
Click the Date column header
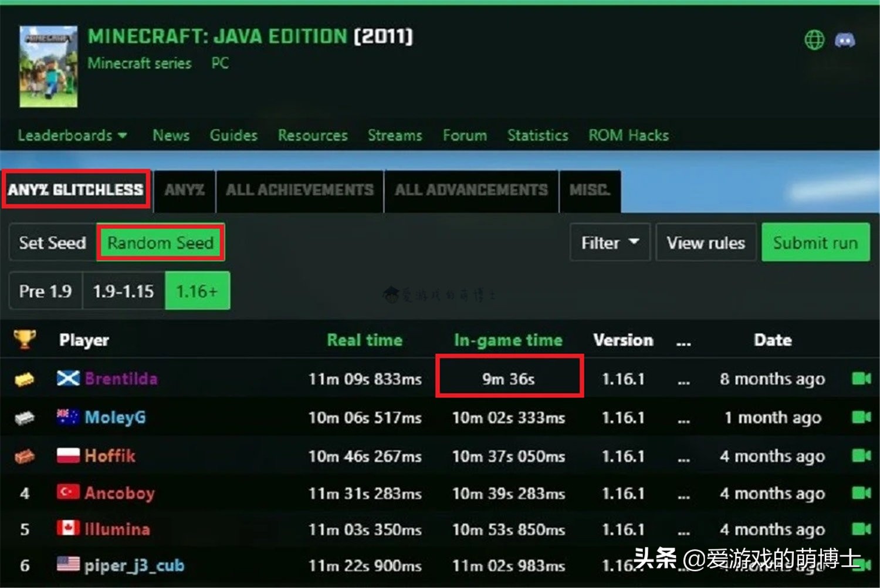[x=773, y=340]
